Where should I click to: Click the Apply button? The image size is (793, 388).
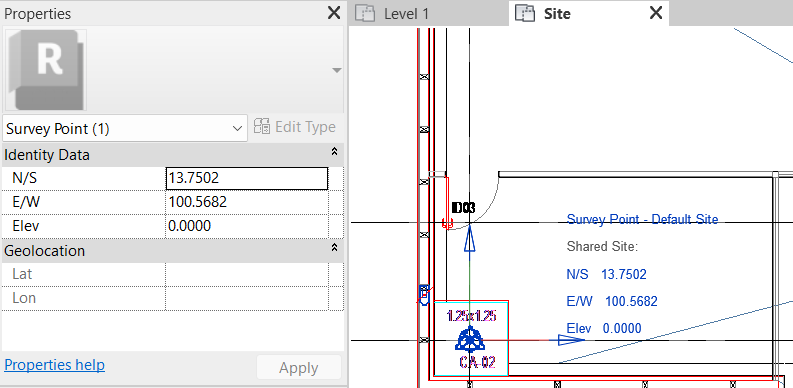298,368
